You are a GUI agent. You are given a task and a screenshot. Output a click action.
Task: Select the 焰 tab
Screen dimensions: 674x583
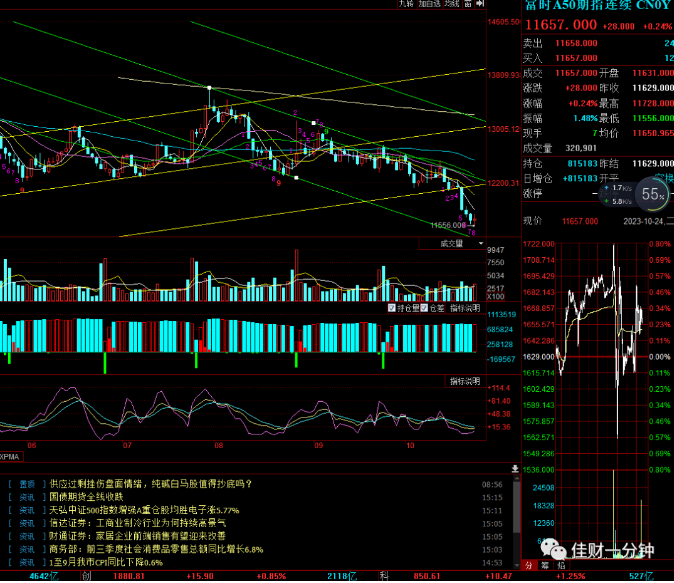point(561,565)
